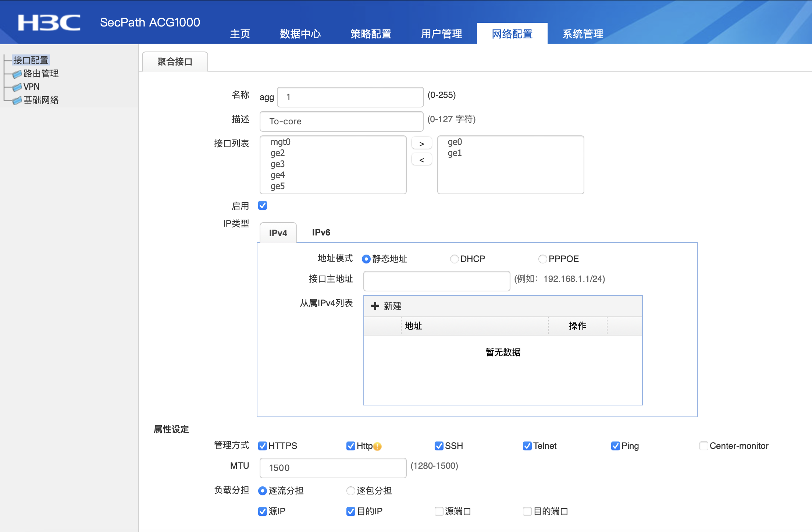Click the Http warning icon
This screenshot has width=812, height=532.
tap(378, 446)
